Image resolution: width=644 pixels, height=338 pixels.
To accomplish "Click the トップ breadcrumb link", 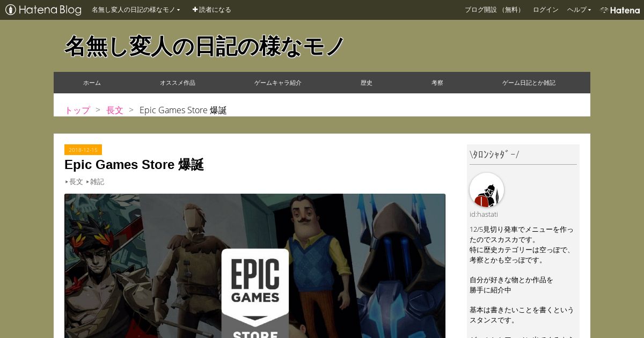I will point(77,110).
